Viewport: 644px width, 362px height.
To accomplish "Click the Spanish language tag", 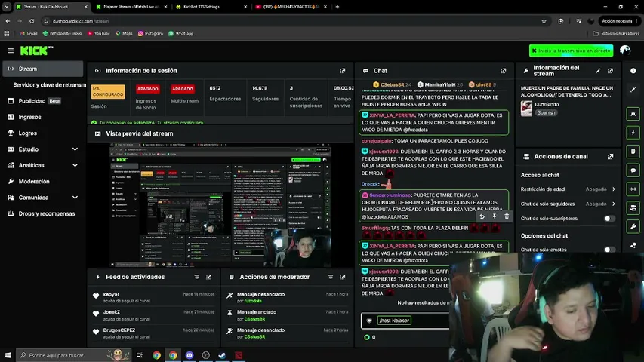I will [546, 112].
